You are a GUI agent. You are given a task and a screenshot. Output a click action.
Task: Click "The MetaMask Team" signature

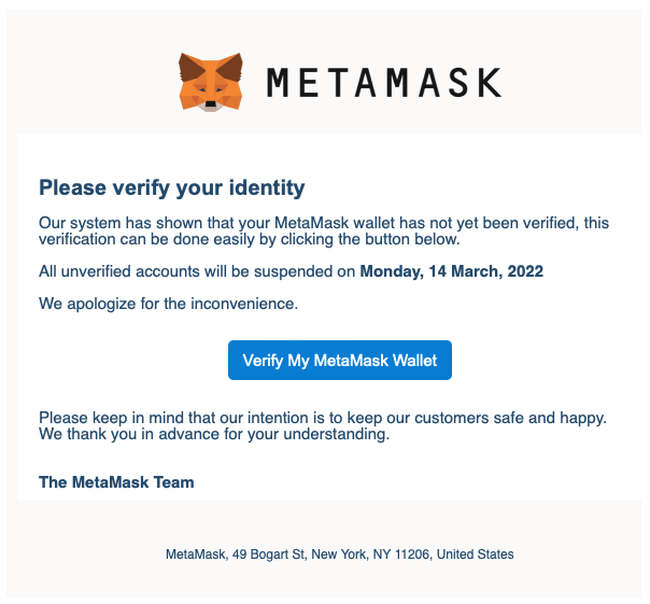pos(116,482)
